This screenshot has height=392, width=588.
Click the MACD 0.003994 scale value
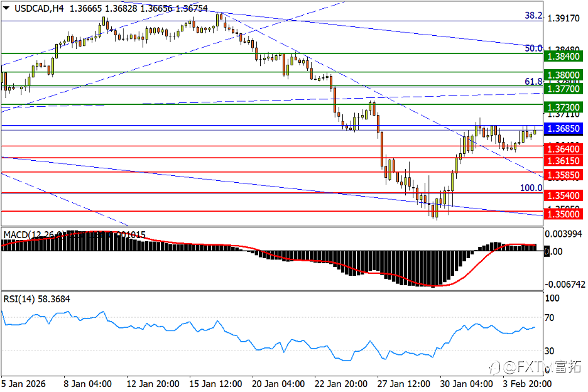click(563, 234)
